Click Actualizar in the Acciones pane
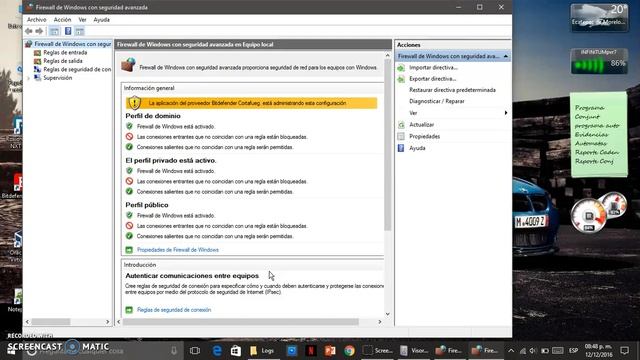 coord(422,125)
